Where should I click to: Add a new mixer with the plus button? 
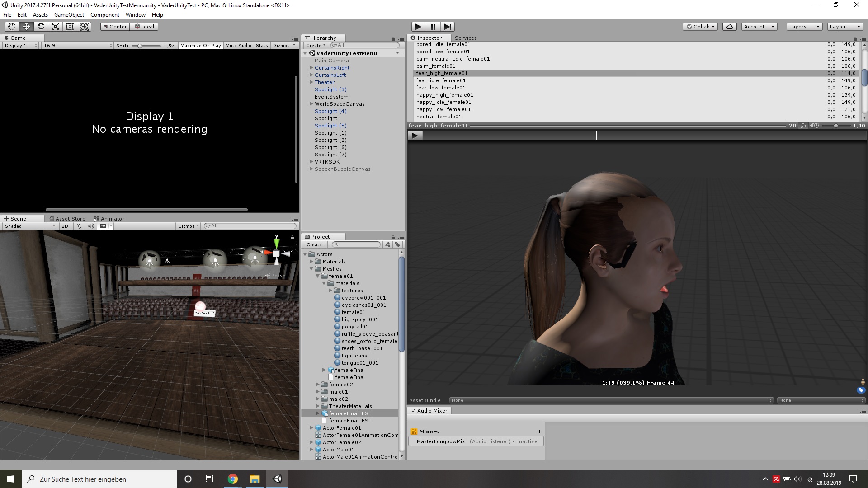tap(539, 432)
